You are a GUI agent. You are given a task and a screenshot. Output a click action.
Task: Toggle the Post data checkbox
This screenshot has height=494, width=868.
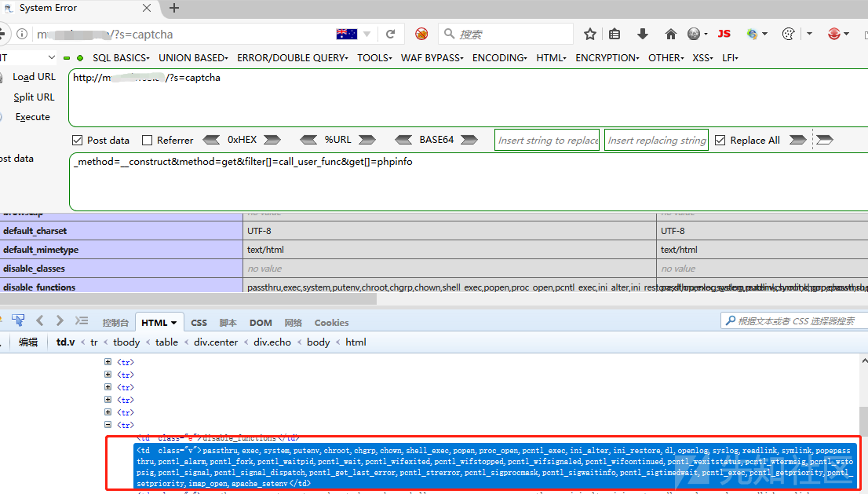(78, 140)
